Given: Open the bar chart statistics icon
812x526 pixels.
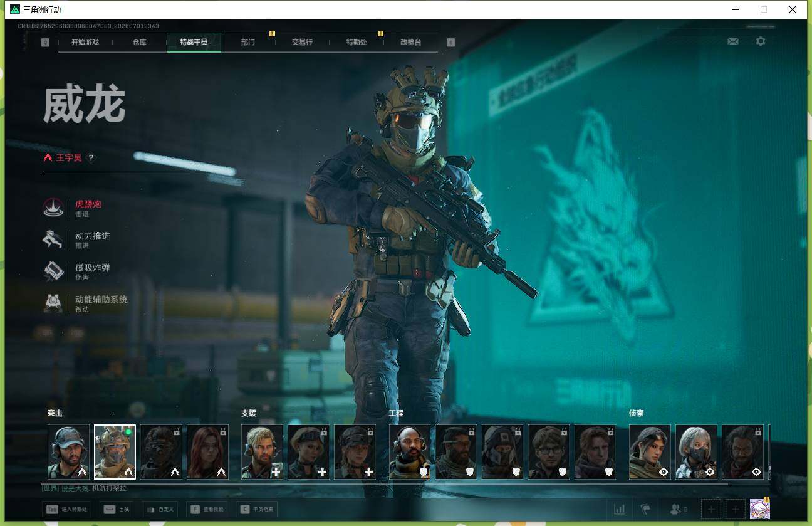Looking at the screenshot, I should click(619, 509).
